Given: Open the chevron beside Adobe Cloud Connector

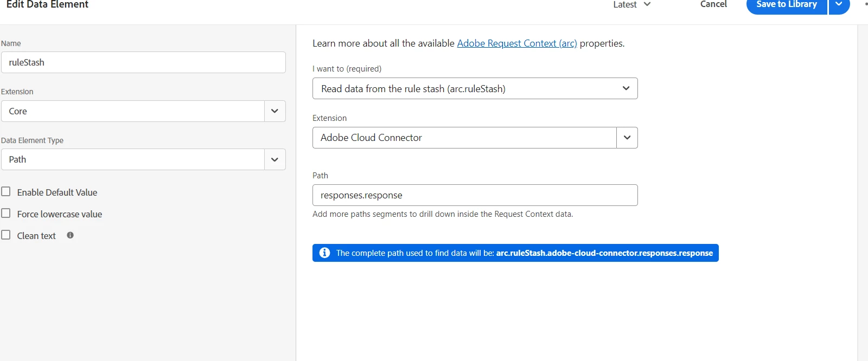Looking at the screenshot, I should click(627, 138).
